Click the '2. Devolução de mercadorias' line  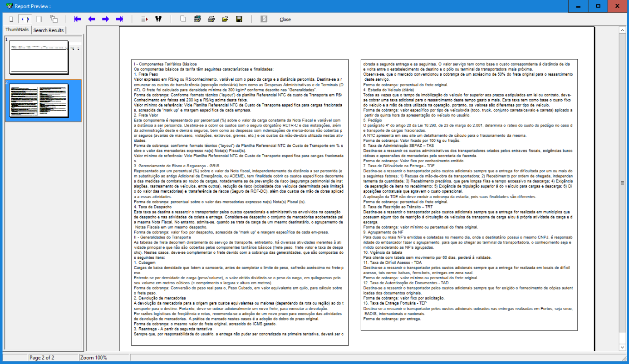coord(160,298)
